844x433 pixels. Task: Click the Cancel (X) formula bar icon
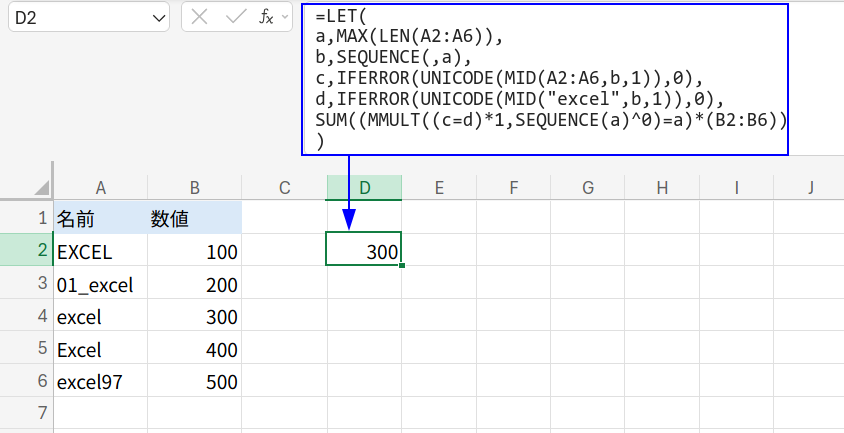(200, 17)
